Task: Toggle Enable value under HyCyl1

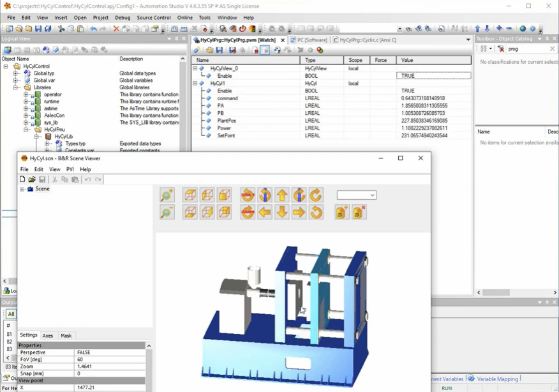Action: [x=407, y=90]
